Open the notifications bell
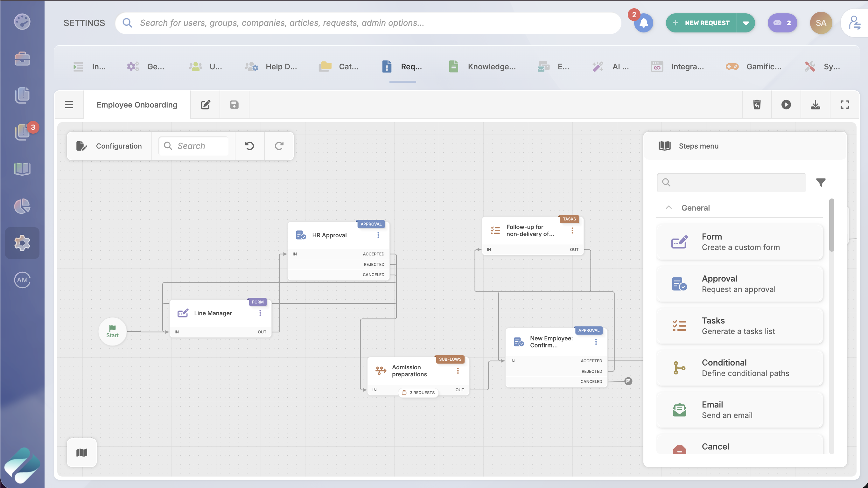 tap(644, 23)
